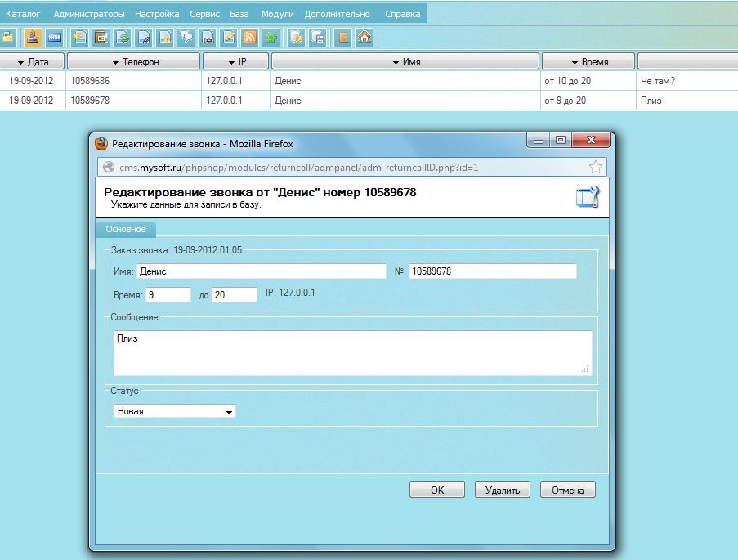The width and height of the screenshot is (738, 560).
Task: Click the brown door exit icon
Action: (343, 38)
